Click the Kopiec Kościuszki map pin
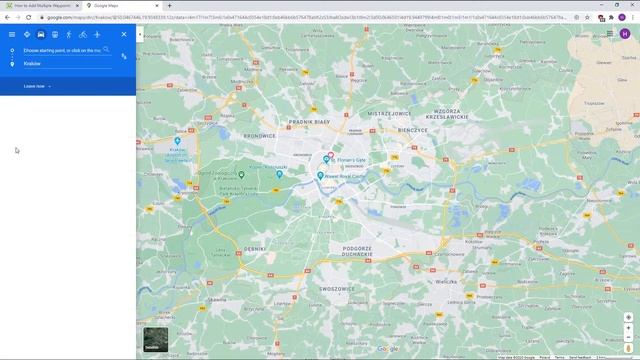The height and width of the screenshot is (360, 640). point(279,174)
